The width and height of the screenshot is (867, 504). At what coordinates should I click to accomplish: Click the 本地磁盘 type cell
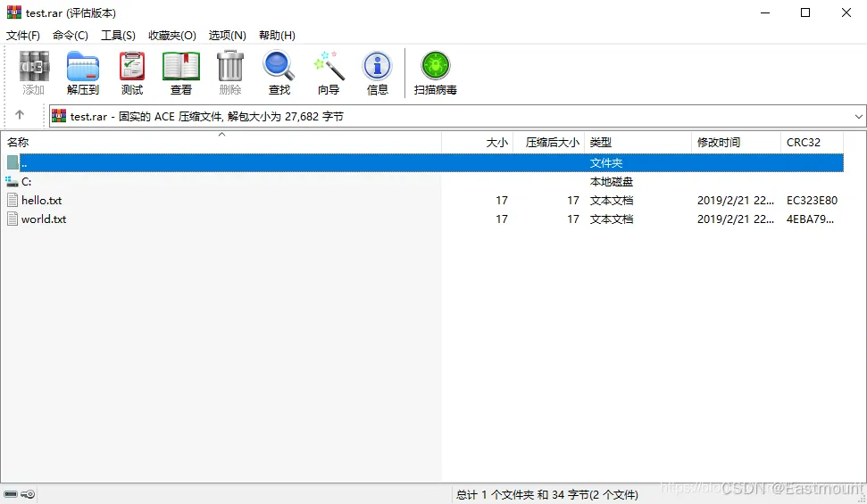coord(611,181)
